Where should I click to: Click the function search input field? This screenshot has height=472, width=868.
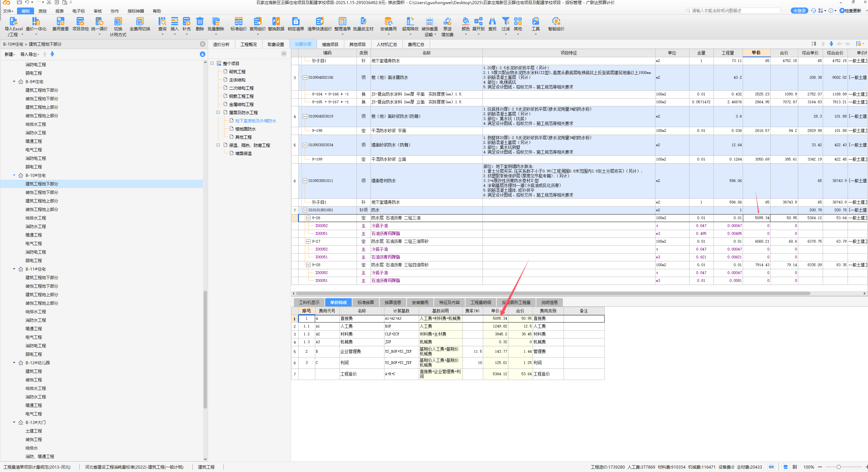tap(732, 11)
